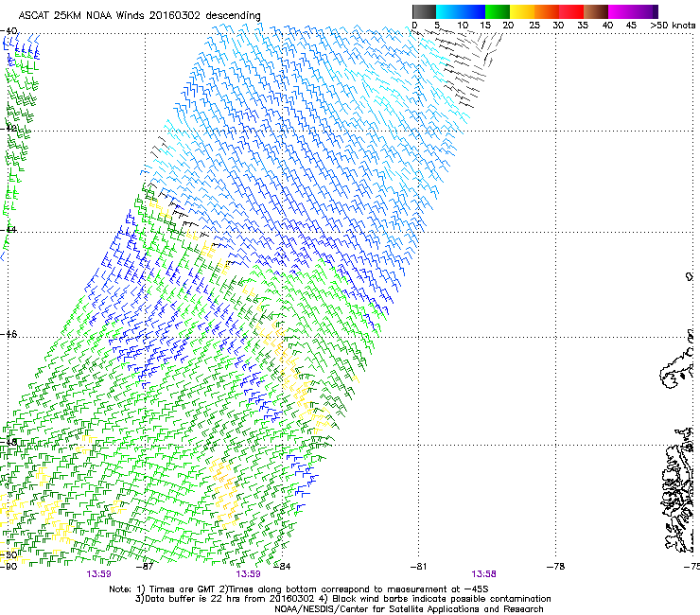Click the title text 'ASCAT 25KM NOAA Winds 20160302 descending'
700x615 pixels.
(139, 15)
